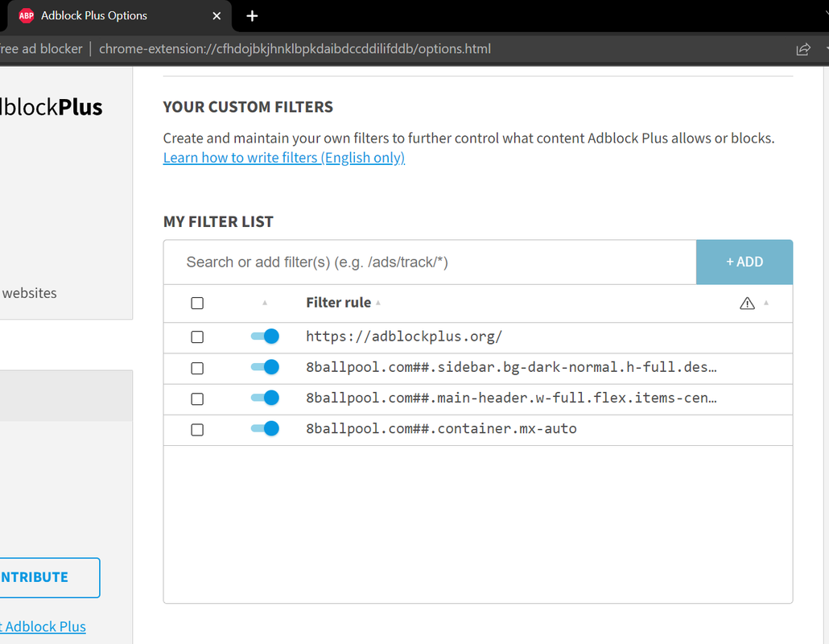The image size is (829, 644).
Task: Switch to Adblock Plus Options tab
Action: coord(105,15)
